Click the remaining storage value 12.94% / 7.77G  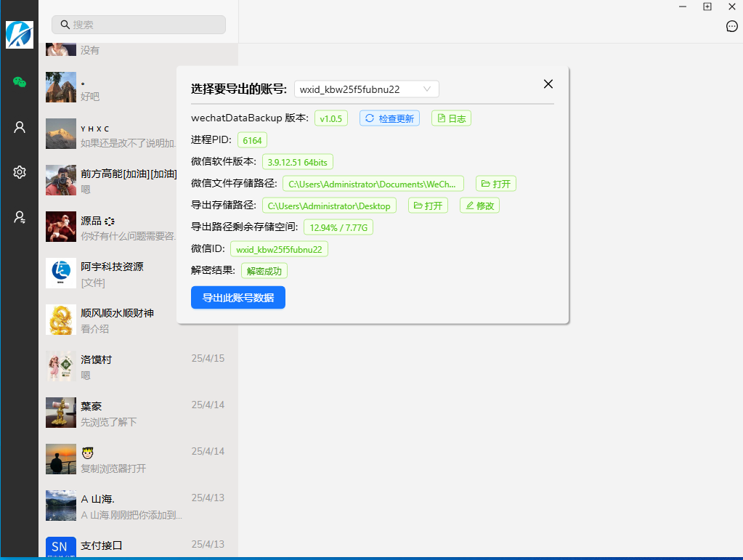(338, 227)
